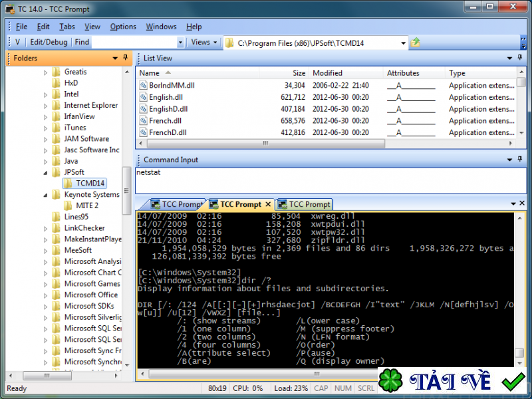This screenshot has width=532, height=399.
Task: Click the Microsoft Office folder icon
Action: pos(57,295)
